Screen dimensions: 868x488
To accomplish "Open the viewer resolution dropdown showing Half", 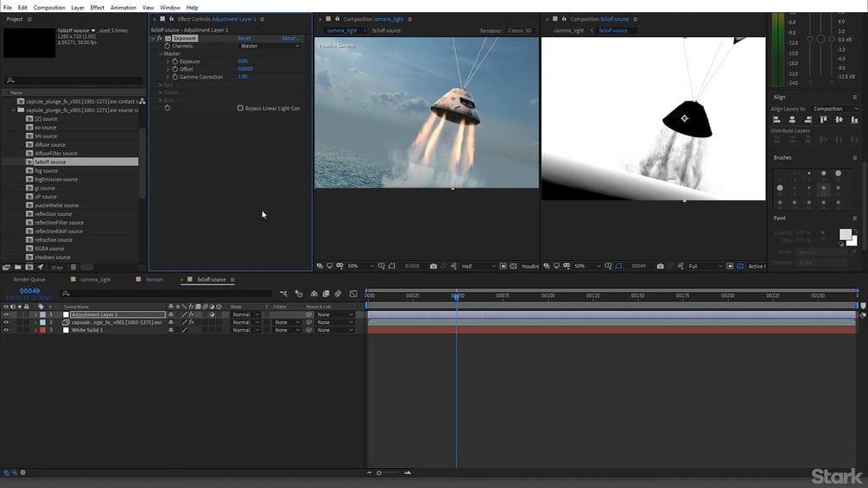I will pyautogui.click(x=478, y=266).
